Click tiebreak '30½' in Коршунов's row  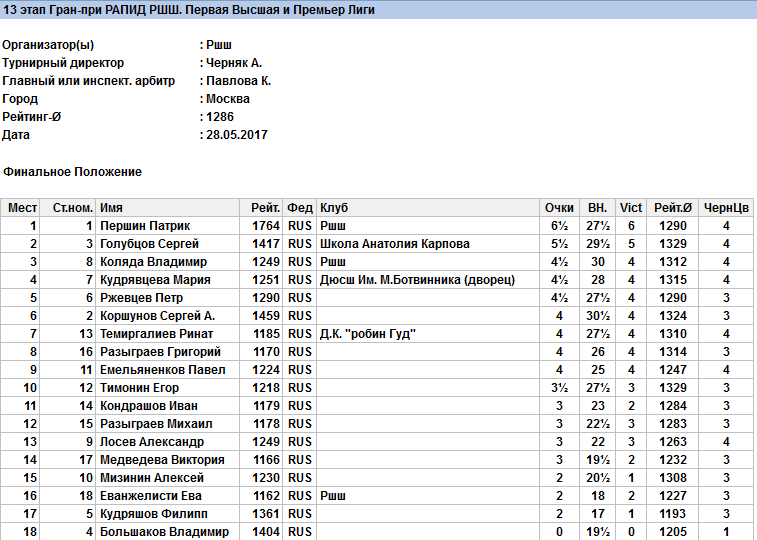(598, 316)
